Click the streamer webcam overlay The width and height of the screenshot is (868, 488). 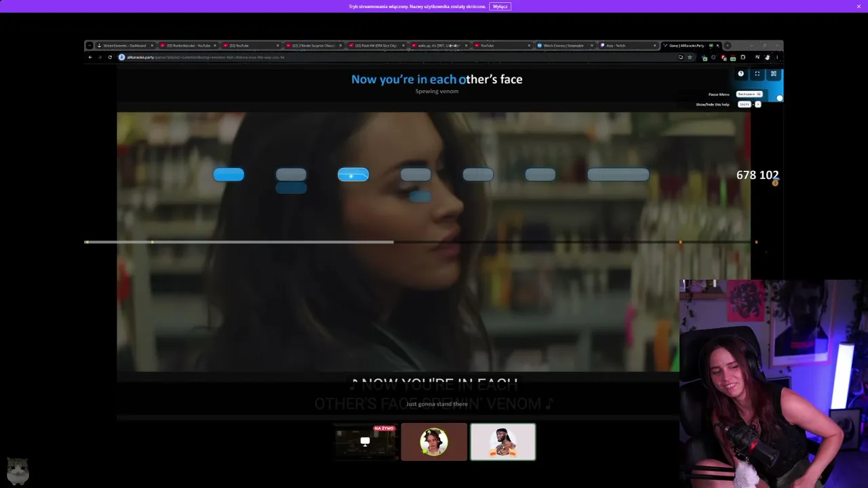774,384
